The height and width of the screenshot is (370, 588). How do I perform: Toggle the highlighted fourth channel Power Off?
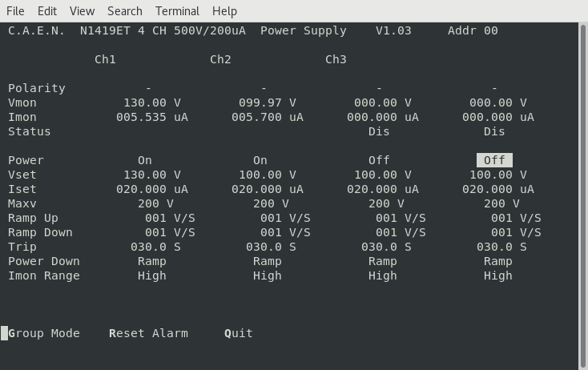coord(494,160)
